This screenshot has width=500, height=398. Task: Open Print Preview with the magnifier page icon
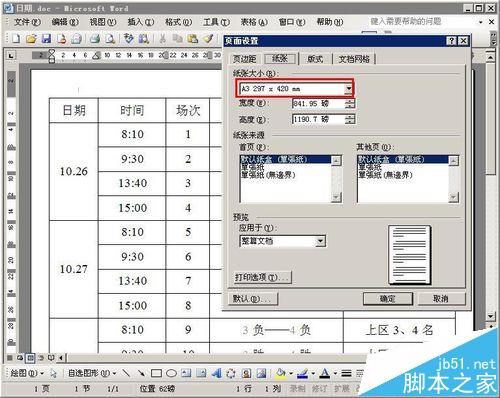[110, 39]
